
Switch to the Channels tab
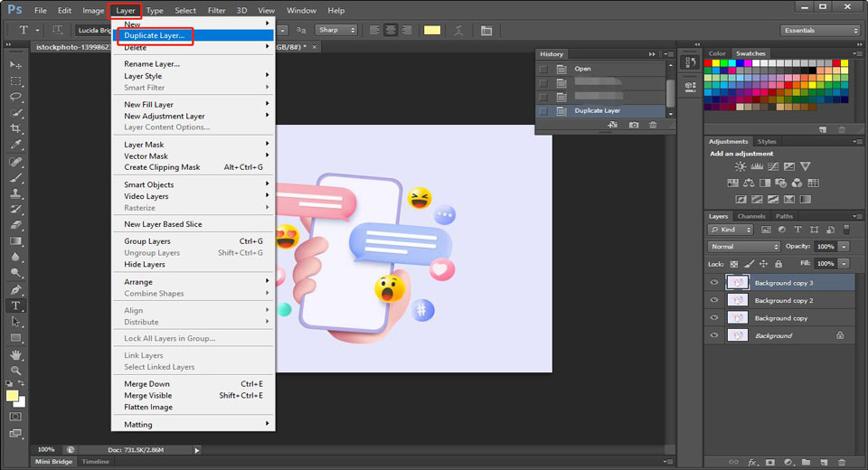coord(750,216)
